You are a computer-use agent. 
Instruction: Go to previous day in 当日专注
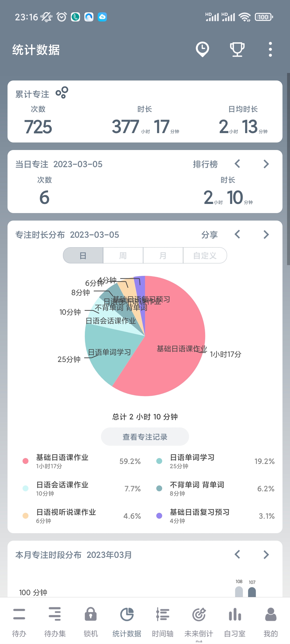click(237, 164)
